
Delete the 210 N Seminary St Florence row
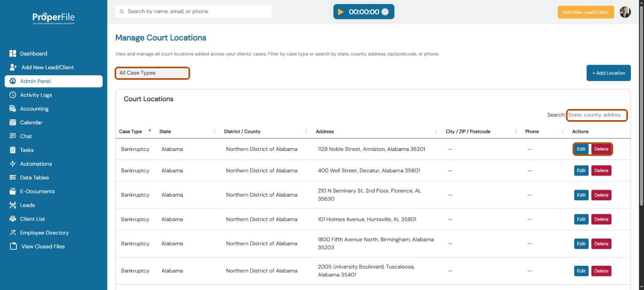(601, 195)
